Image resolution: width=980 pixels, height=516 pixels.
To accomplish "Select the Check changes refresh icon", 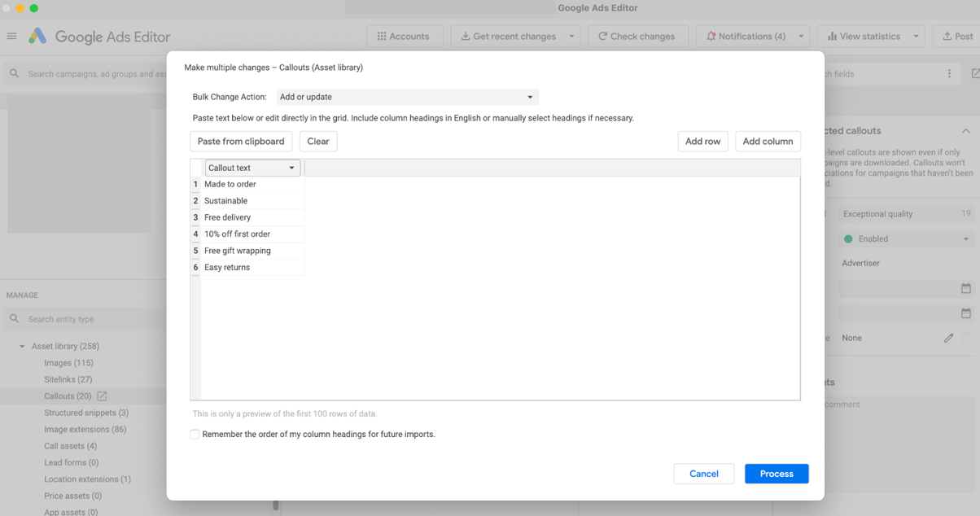I will pos(603,36).
